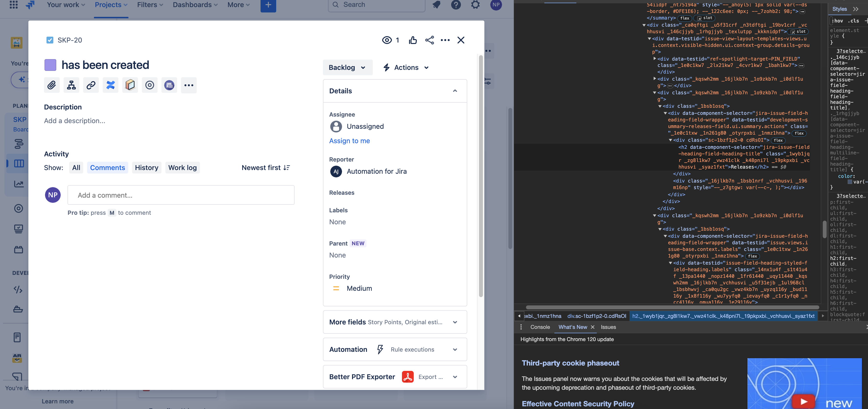Collapse the Details panel
Image resolution: width=868 pixels, height=409 pixels.
(455, 91)
